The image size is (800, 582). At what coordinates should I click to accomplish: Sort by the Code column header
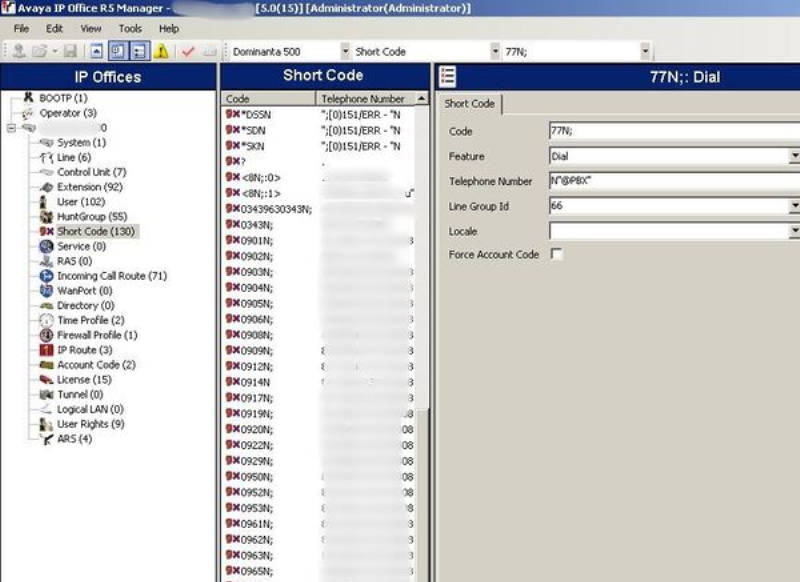coord(269,98)
